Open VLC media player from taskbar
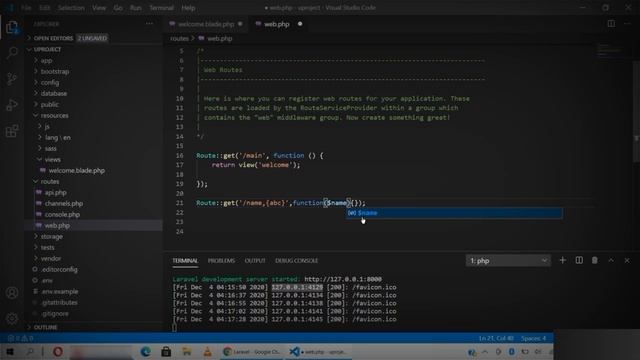 coord(207,351)
